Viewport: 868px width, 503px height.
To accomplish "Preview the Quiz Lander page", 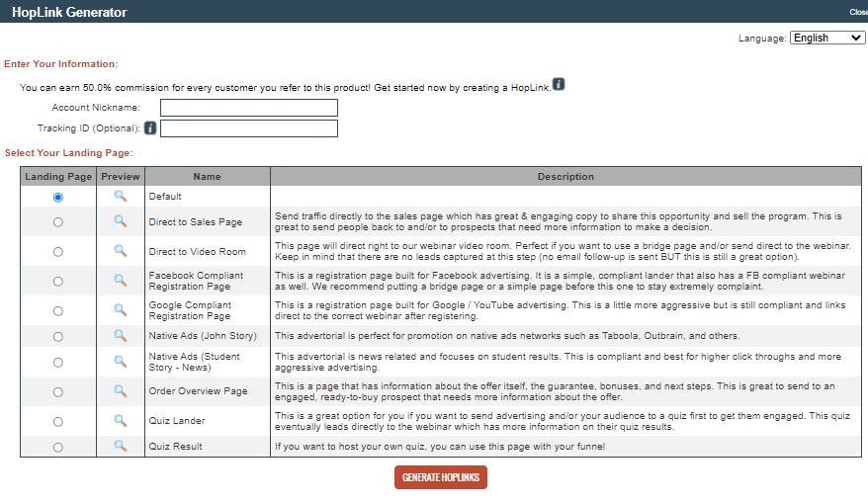I will click(x=121, y=421).
